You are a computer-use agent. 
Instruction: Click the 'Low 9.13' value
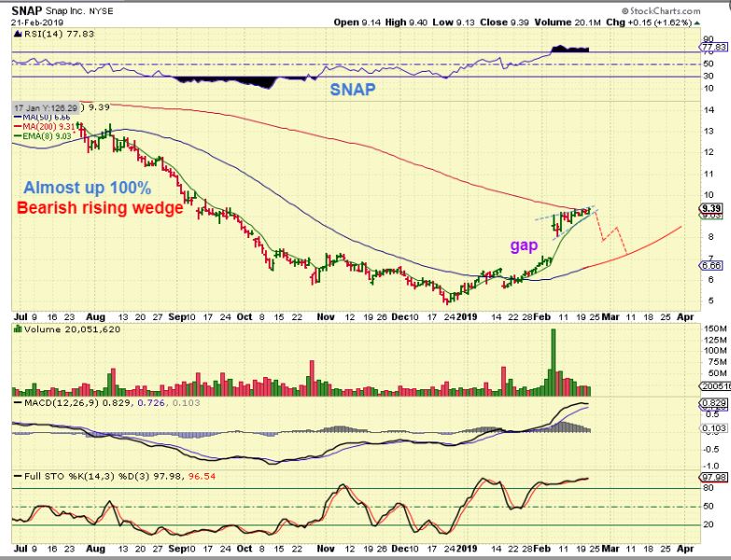tap(454, 22)
